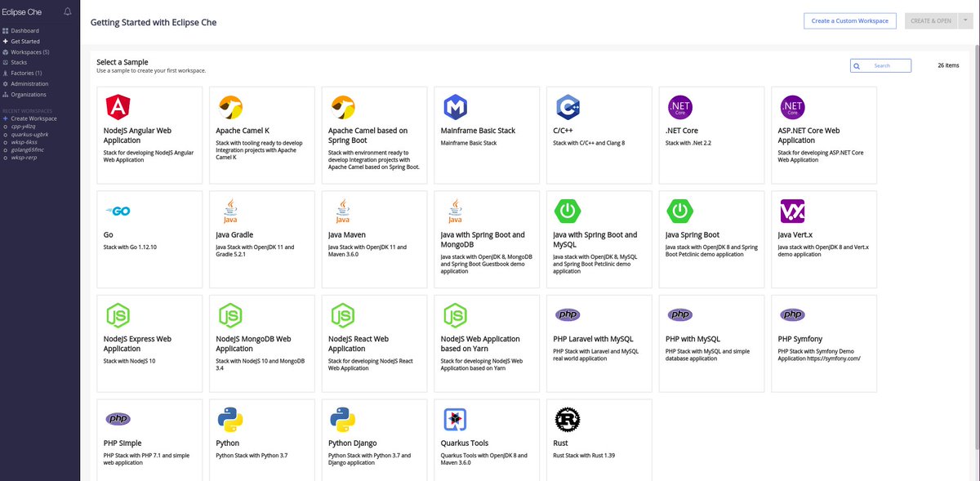
Task: Open recent workspace wksp-rerp
Action: coord(24,158)
